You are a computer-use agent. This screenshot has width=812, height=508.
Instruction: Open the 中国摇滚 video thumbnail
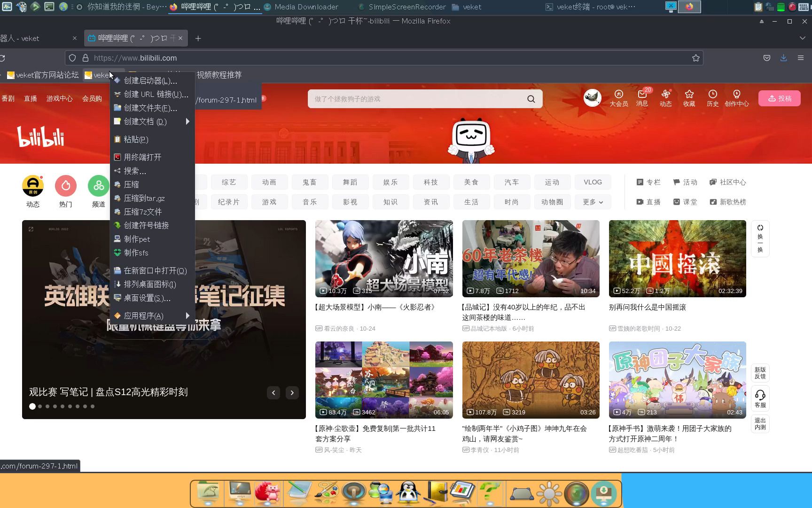tap(678, 258)
